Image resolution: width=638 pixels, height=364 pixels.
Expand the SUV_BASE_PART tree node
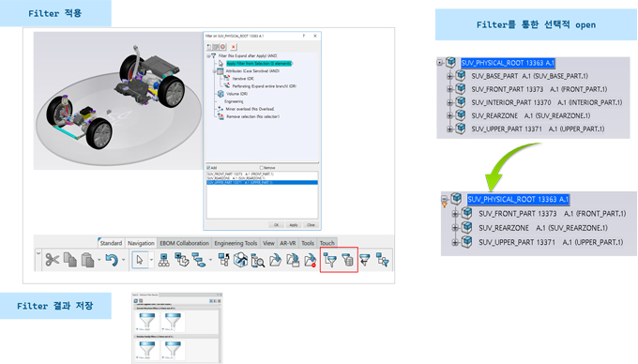tap(449, 76)
